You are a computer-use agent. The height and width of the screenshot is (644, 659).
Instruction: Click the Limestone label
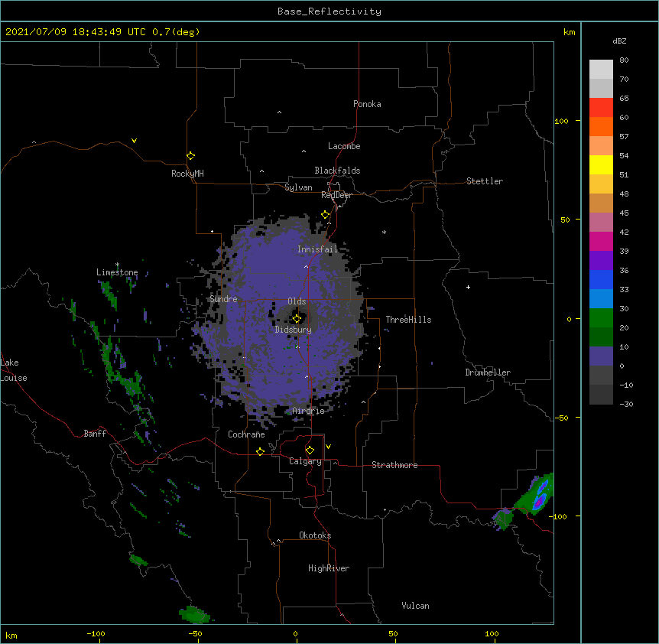pyautogui.click(x=117, y=272)
